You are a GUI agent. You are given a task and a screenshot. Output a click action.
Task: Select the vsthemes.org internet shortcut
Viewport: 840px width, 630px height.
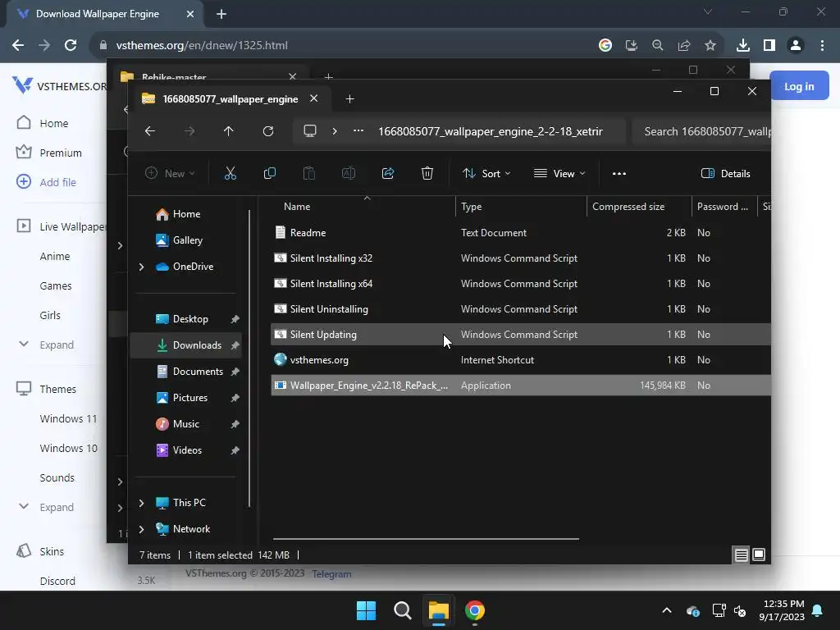(x=521, y=360)
